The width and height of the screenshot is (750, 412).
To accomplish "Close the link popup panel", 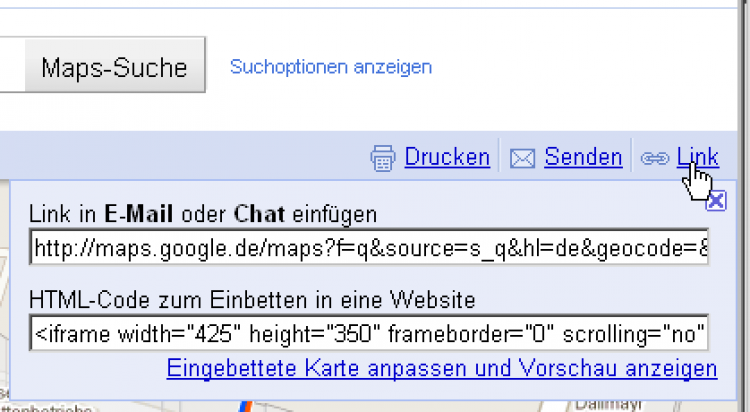I will pos(715,201).
